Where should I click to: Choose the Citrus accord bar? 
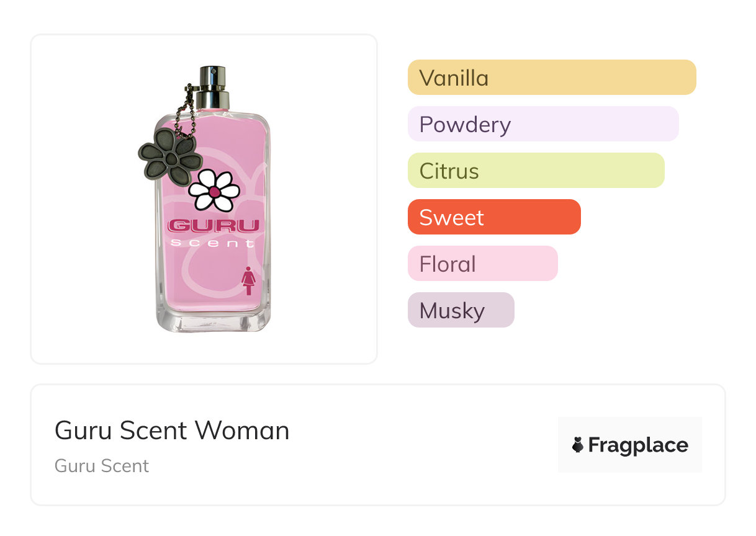coord(536,171)
